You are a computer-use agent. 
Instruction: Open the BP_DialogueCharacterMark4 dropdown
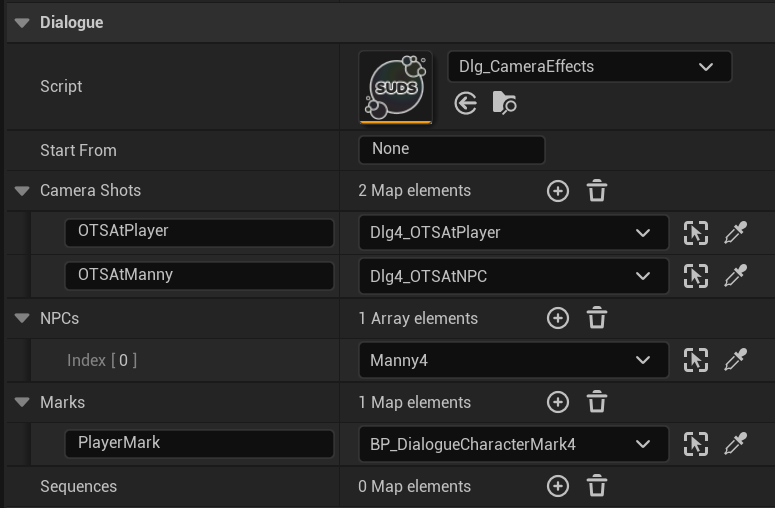point(513,445)
